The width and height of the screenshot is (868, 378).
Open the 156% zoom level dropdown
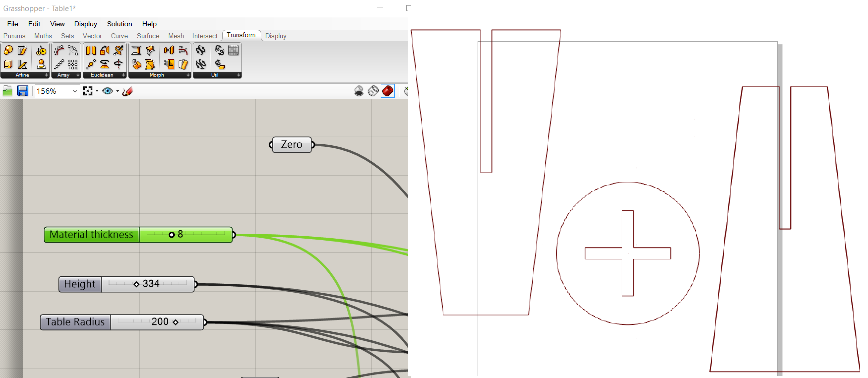[x=75, y=91]
